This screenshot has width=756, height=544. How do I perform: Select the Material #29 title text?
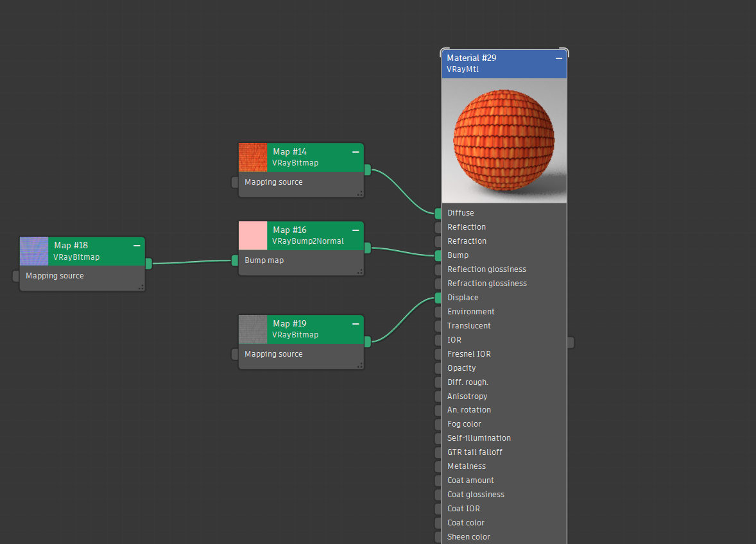472,58
